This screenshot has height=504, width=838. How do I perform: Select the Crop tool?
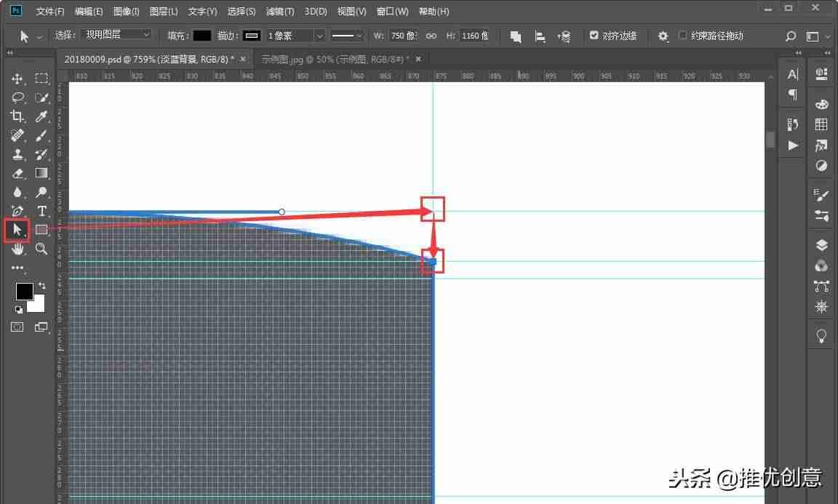17,116
